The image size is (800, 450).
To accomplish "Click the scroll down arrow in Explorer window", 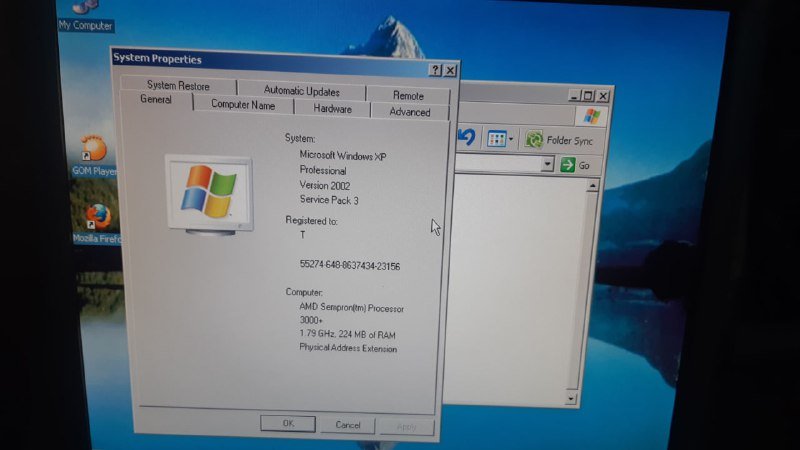I will click(571, 398).
